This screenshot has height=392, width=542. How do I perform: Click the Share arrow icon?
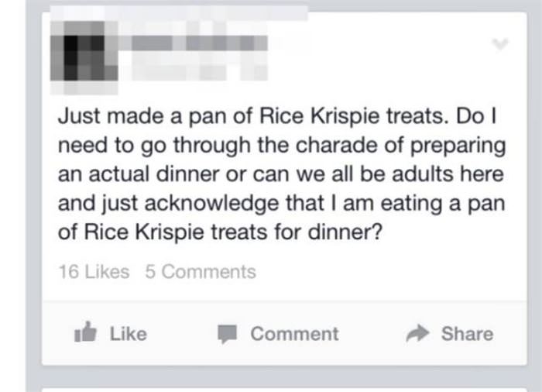click(x=419, y=334)
